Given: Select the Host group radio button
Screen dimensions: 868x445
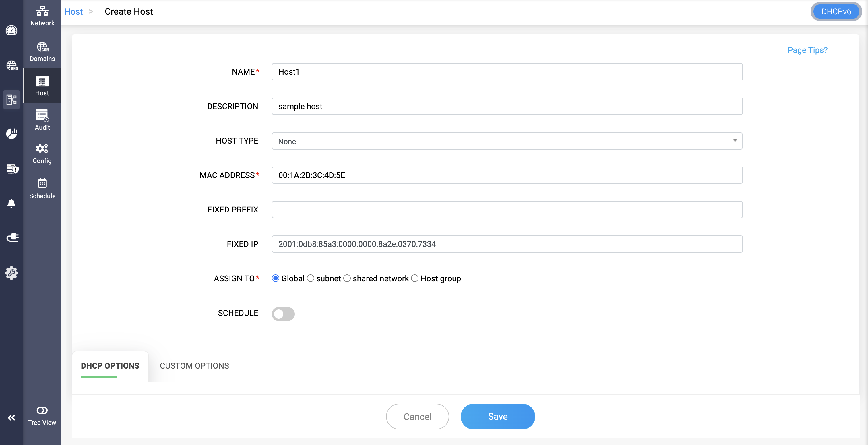Looking at the screenshot, I should [415, 278].
